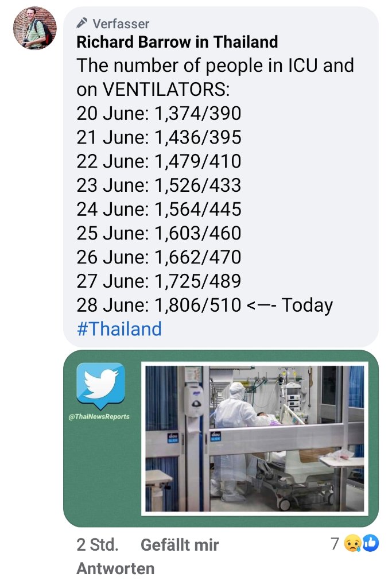
Task: Click the 2 Std. timestamp
Action: 98,544
